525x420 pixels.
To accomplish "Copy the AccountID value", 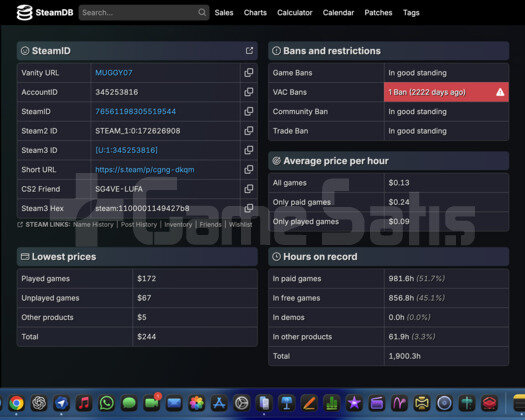I will point(248,92).
